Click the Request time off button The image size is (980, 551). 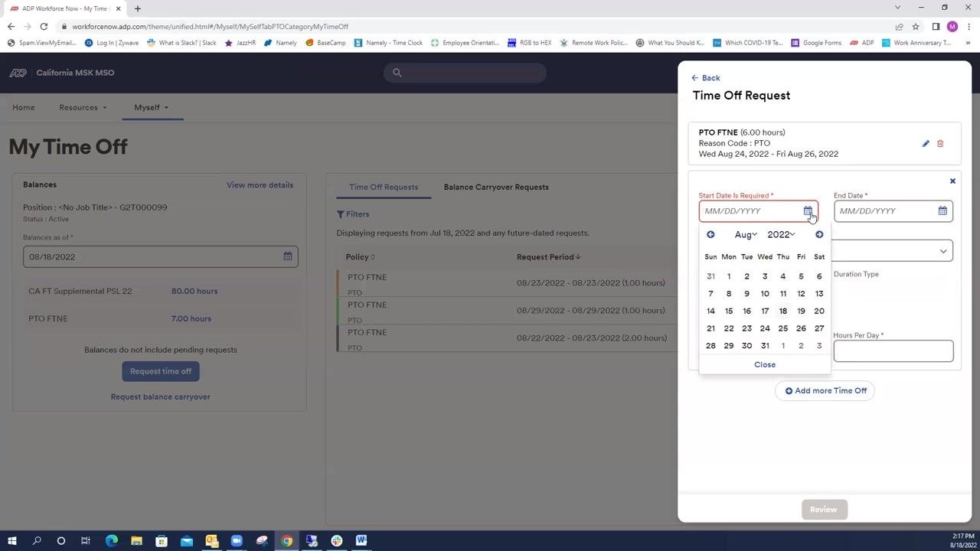[x=161, y=372]
